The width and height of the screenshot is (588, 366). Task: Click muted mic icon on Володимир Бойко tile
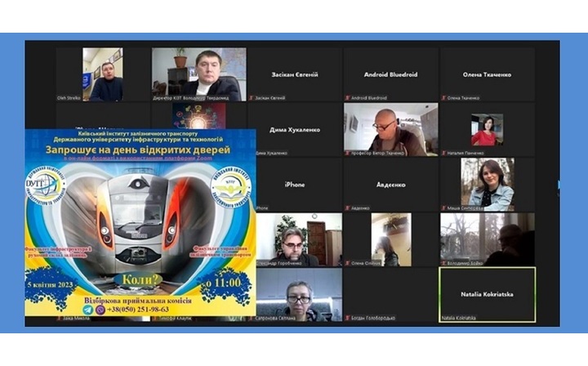[x=444, y=263]
